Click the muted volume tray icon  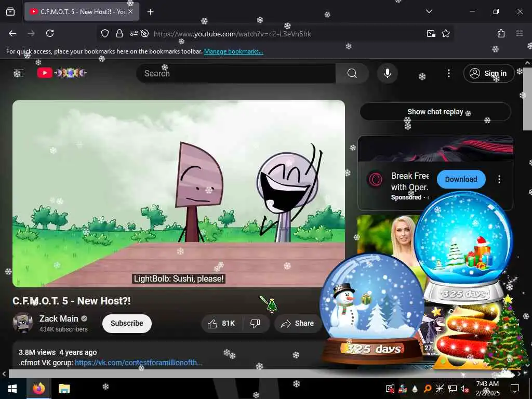click(x=464, y=389)
